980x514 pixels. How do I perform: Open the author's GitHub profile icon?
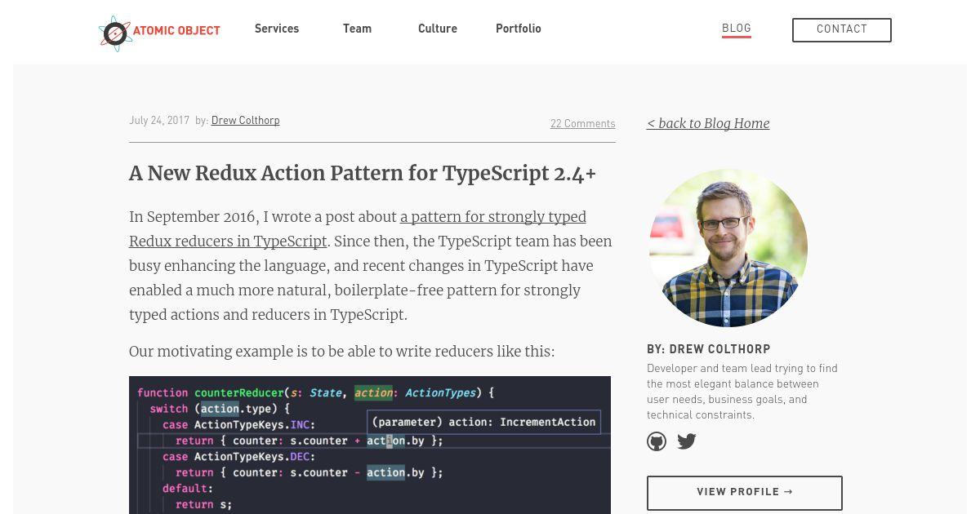tap(657, 441)
